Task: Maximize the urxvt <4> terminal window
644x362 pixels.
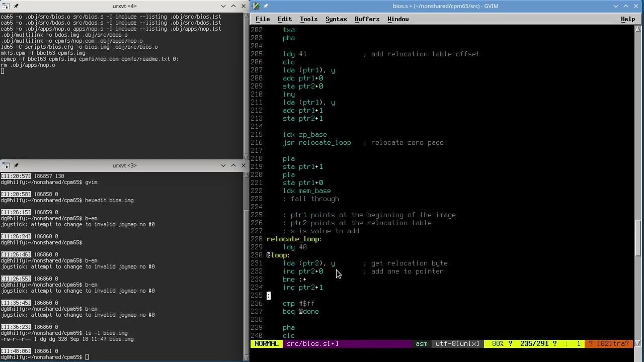Action: click(233, 6)
